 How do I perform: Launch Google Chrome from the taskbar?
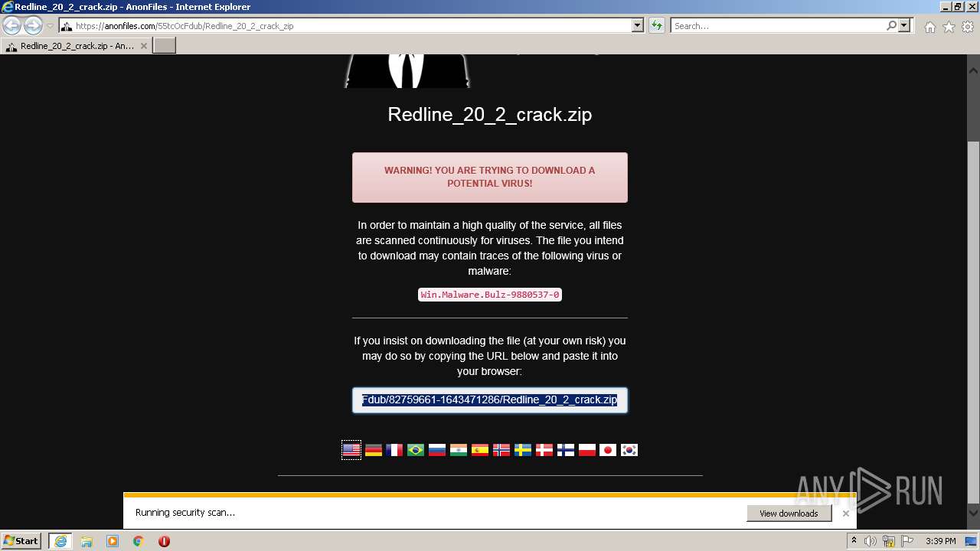point(139,541)
